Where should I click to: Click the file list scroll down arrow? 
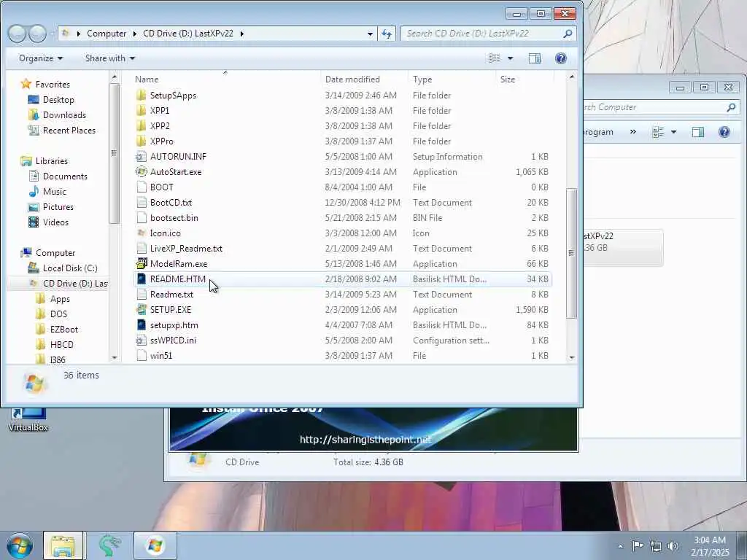pos(572,357)
